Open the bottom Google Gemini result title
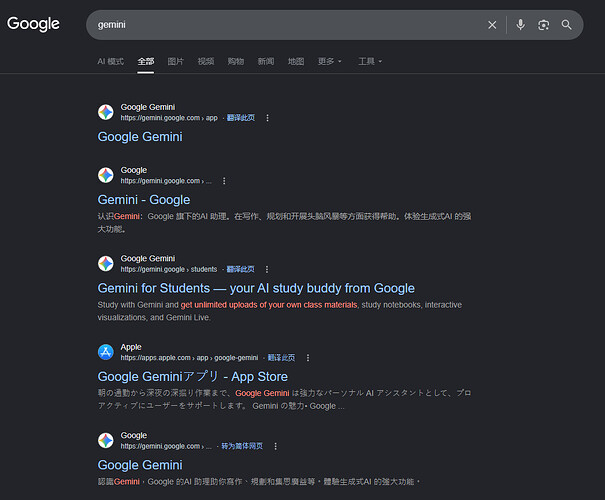This screenshot has width=605, height=500. [140, 465]
